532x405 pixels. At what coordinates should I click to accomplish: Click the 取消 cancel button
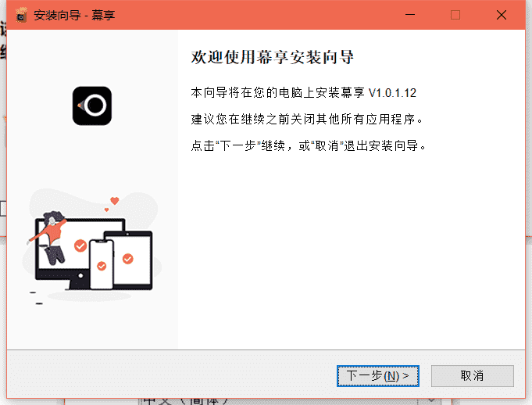coord(473,376)
